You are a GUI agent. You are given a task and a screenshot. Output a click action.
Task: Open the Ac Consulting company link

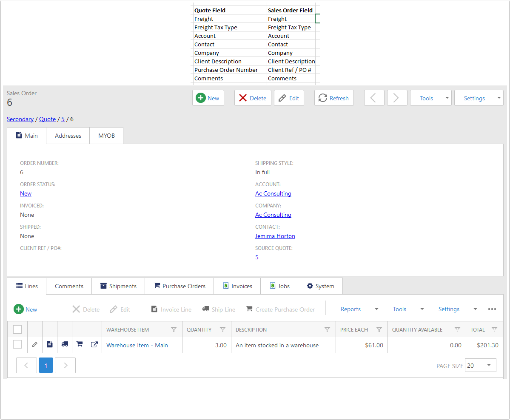coord(273,215)
